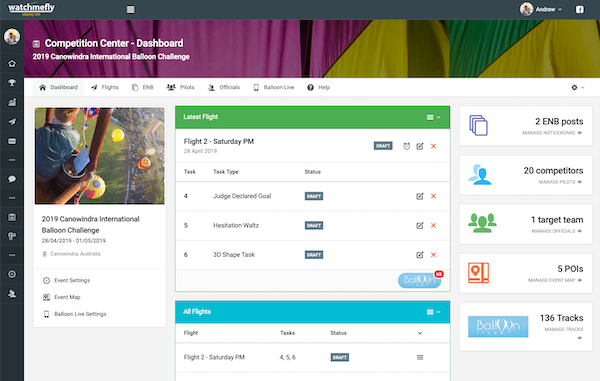The height and width of the screenshot is (381, 600).
Task: Delete the Hesitation Waltz task
Action: [x=434, y=225]
